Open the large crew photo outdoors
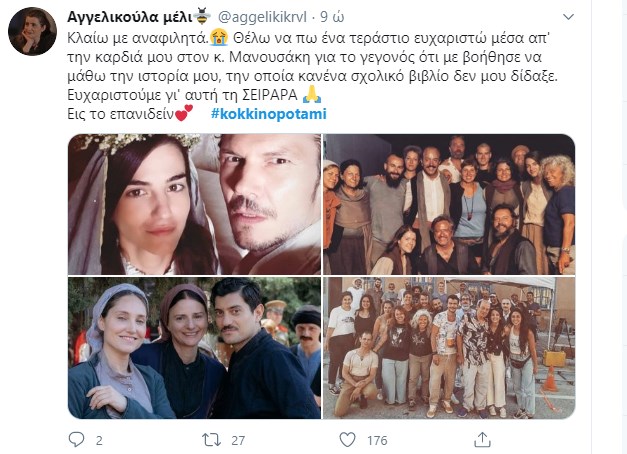Image resolution: width=627 pixels, height=454 pixels. (449, 348)
